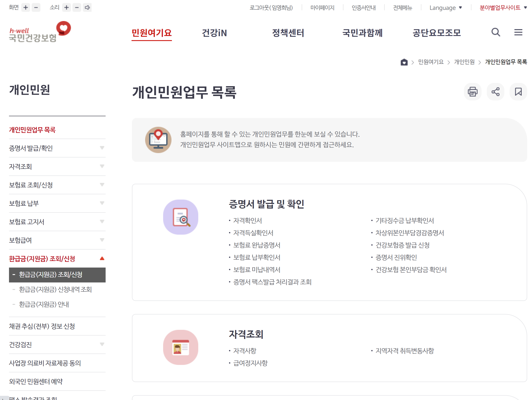The width and height of the screenshot is (532, 400).
Task: Click the 증명서 발급 및 확인 heading
Action: 266,204
